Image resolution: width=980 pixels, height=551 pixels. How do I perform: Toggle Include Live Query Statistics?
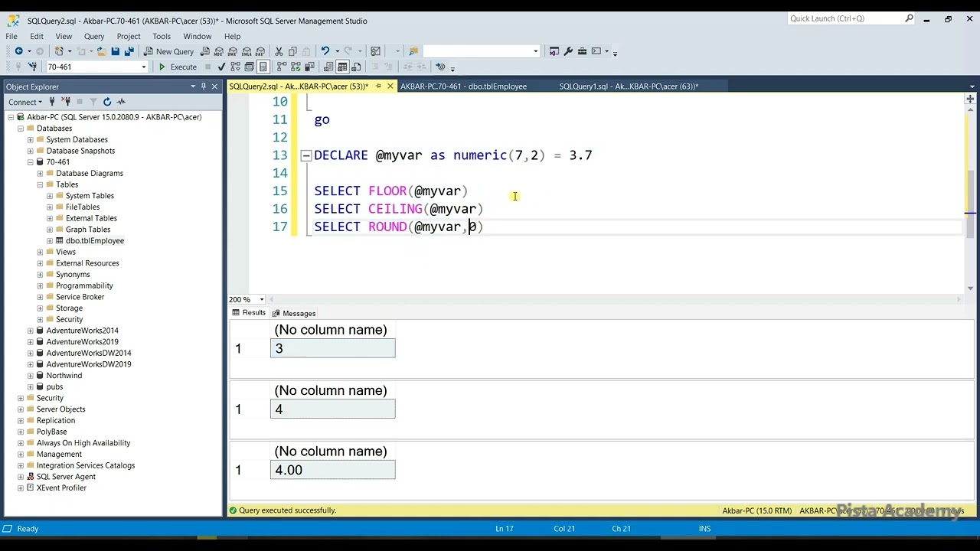click(296, 67)
